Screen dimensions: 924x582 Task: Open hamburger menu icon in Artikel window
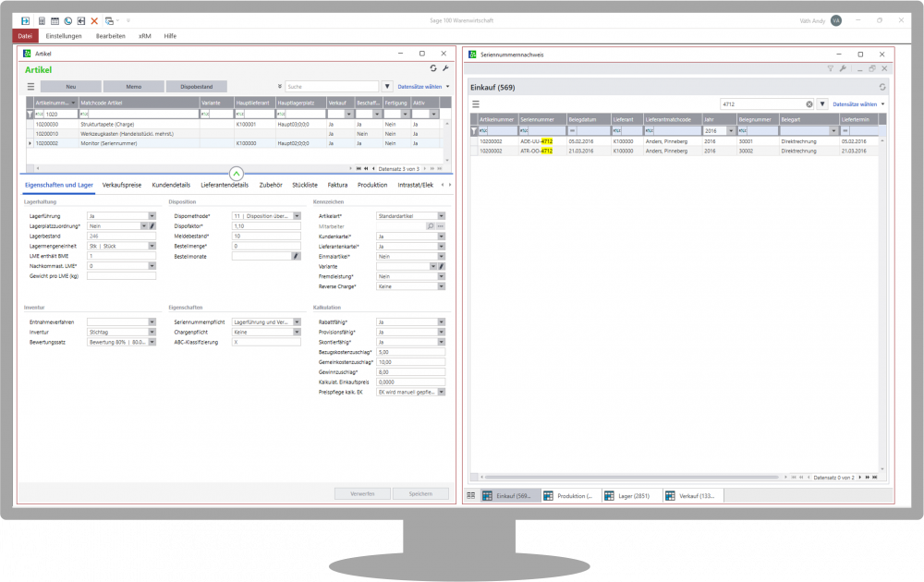pyautogui.click(x=30, y=86)
